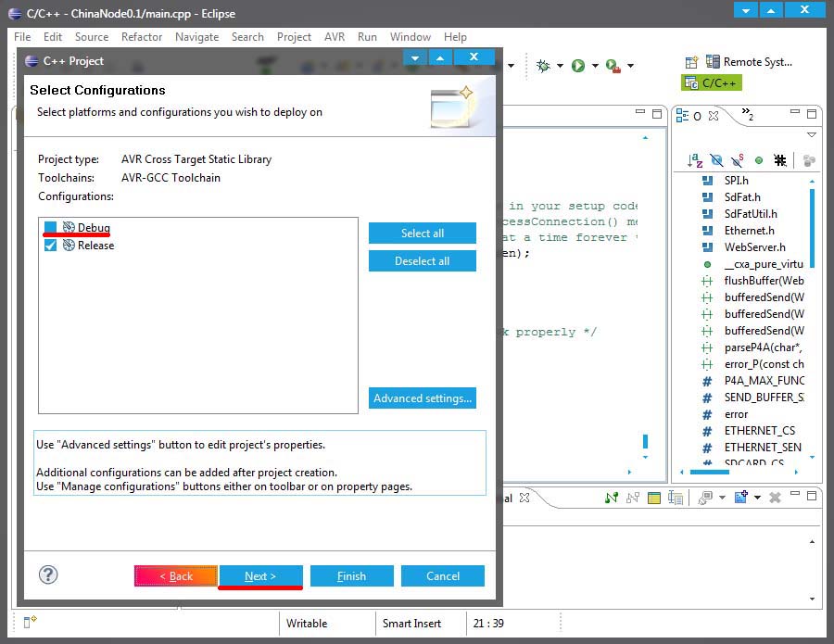Select WebServer.h in the Outline

(x=754, y=247)
